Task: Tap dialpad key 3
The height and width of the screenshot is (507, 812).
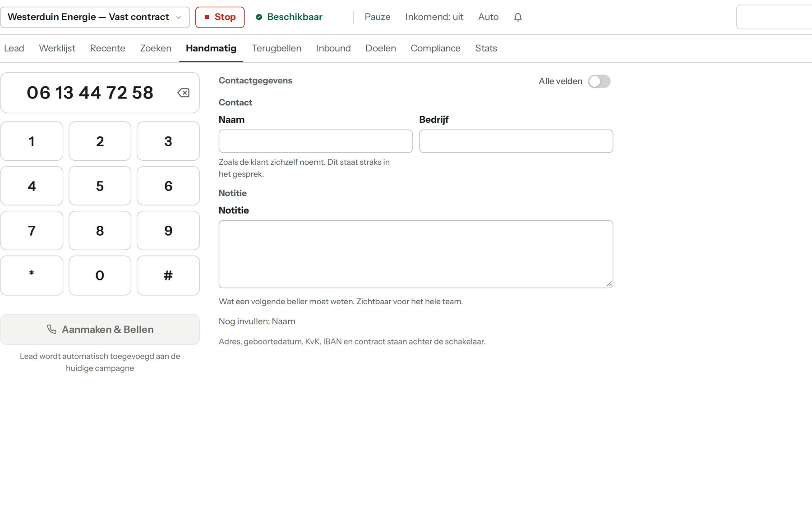Action: [x=168, y=141]
